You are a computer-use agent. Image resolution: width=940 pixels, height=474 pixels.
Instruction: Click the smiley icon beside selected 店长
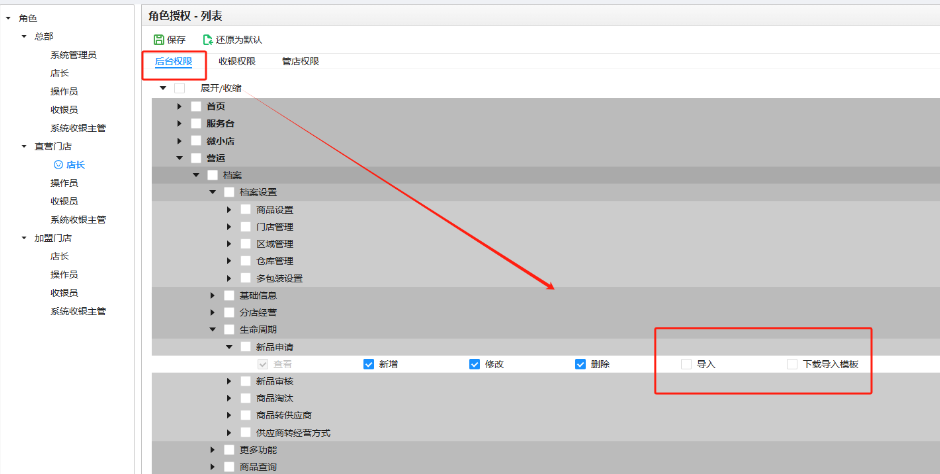click(58, 165)
